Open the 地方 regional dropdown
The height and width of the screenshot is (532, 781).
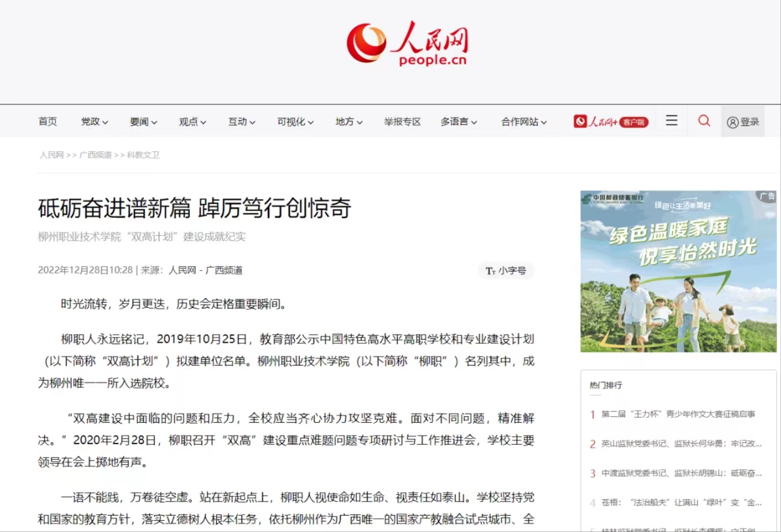(349, 122)
